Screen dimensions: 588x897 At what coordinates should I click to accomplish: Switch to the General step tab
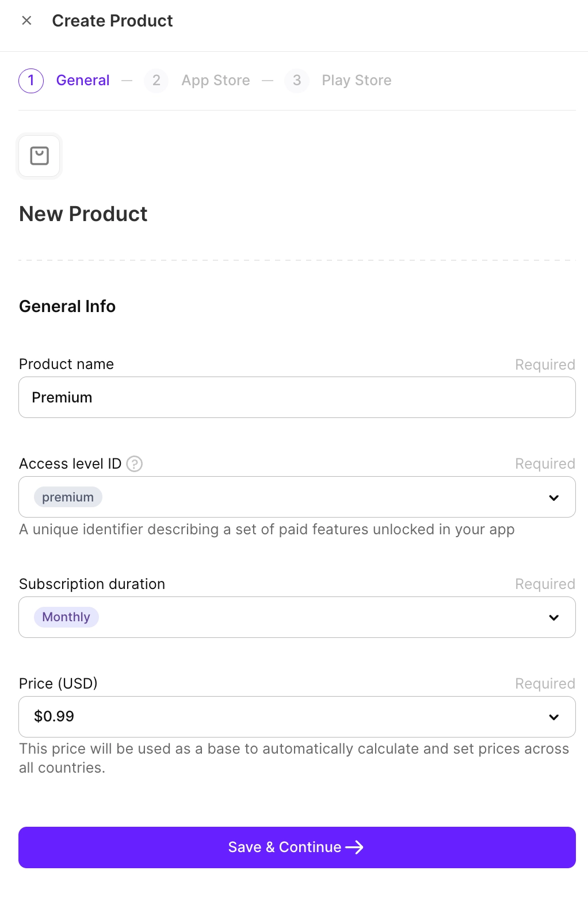(83, 80)
